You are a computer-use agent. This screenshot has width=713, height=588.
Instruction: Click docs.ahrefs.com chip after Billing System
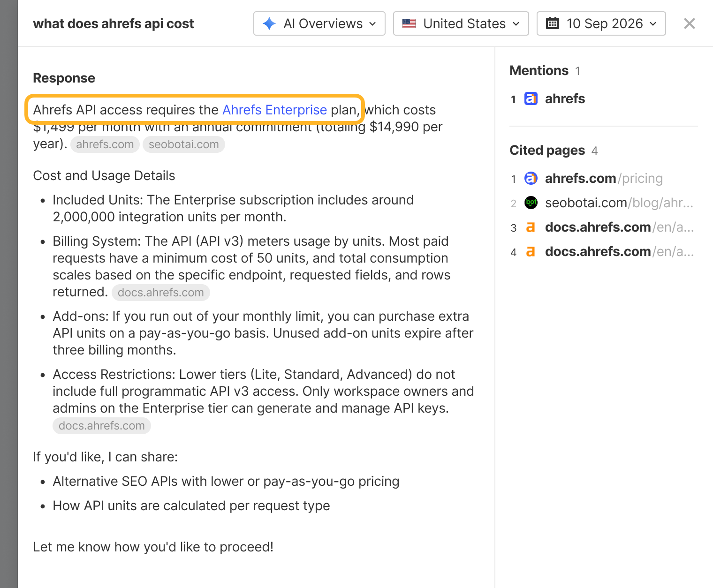(x=161, y=293)
